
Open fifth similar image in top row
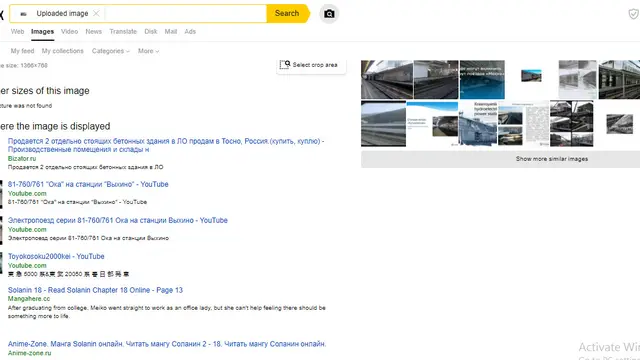click(578, 80)
